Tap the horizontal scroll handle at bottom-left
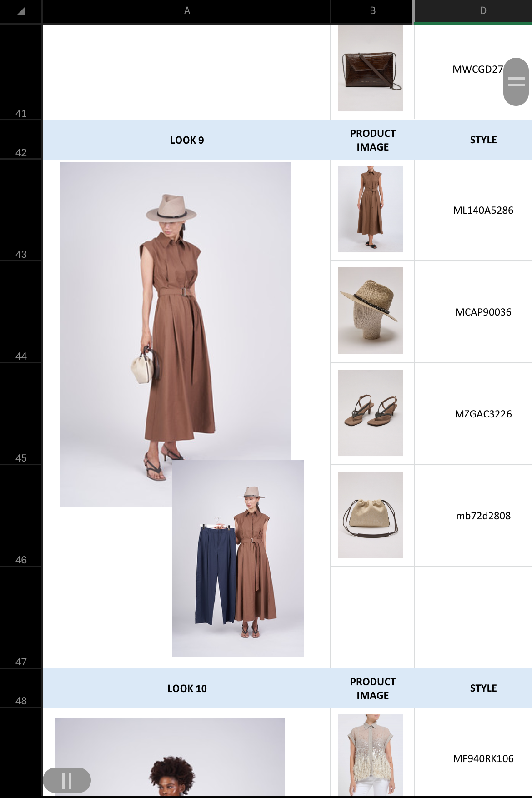 (67, 780)
